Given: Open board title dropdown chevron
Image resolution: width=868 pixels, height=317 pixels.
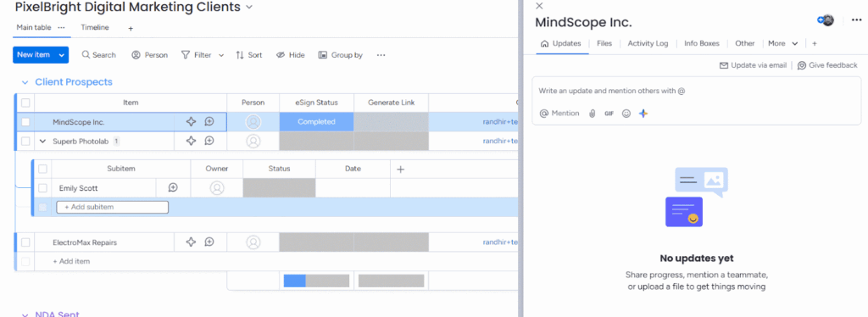Looking at the screenshot, I should coord(248,7).
